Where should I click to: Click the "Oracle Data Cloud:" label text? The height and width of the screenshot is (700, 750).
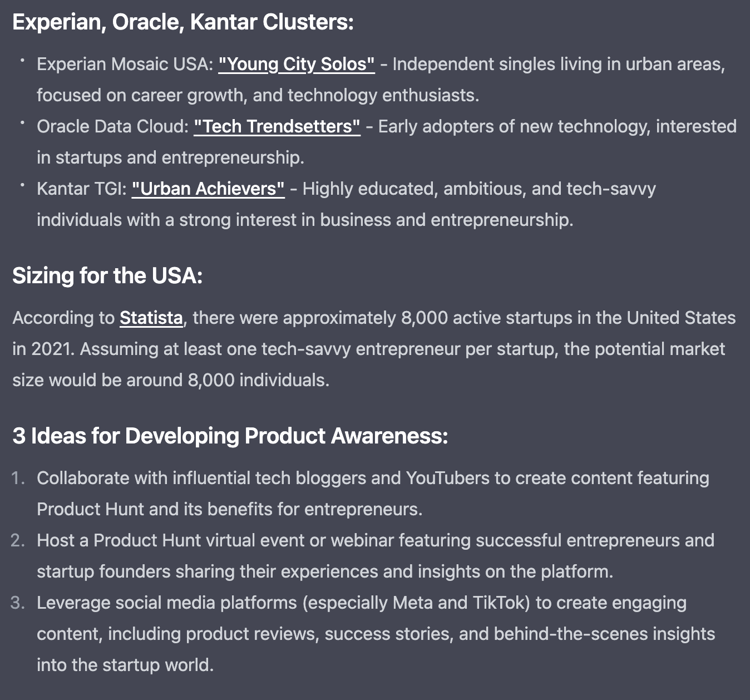point(113,127)
